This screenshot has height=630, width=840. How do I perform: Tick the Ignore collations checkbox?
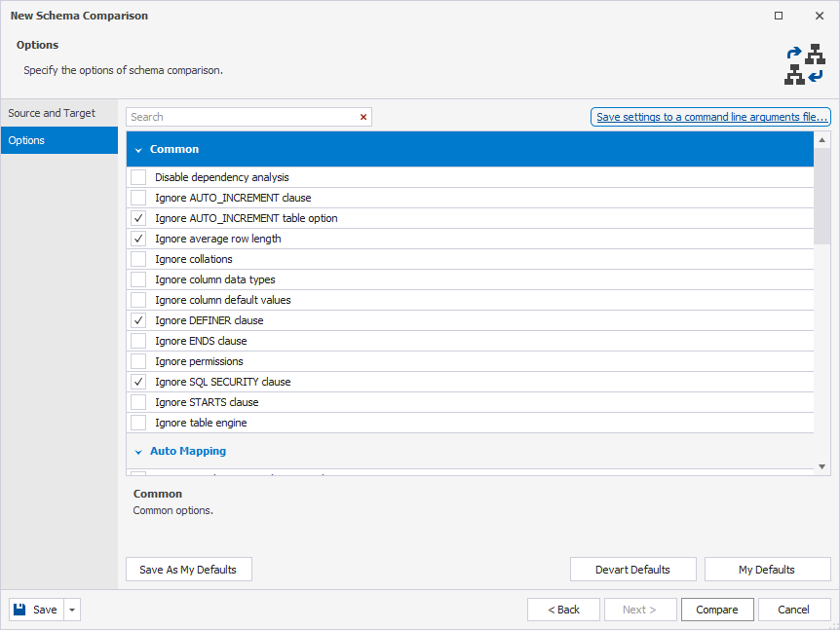(138, 259)
